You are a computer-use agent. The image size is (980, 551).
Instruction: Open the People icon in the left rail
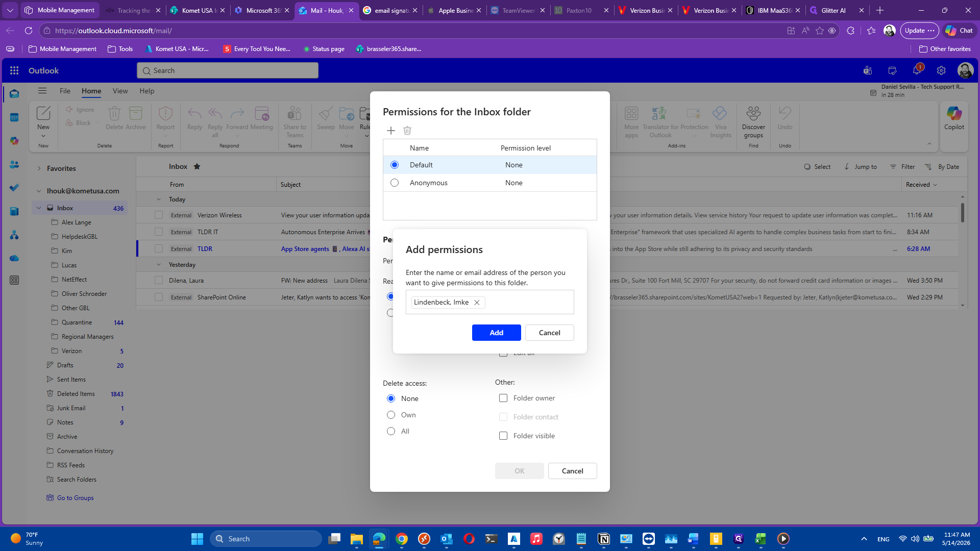pos(14,164)
